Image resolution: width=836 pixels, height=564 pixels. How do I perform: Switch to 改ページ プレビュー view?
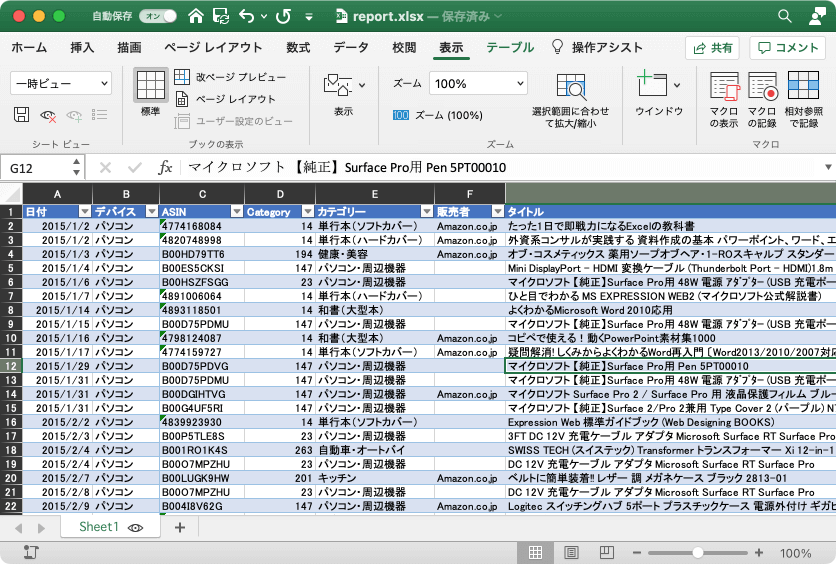coord(230,77)
